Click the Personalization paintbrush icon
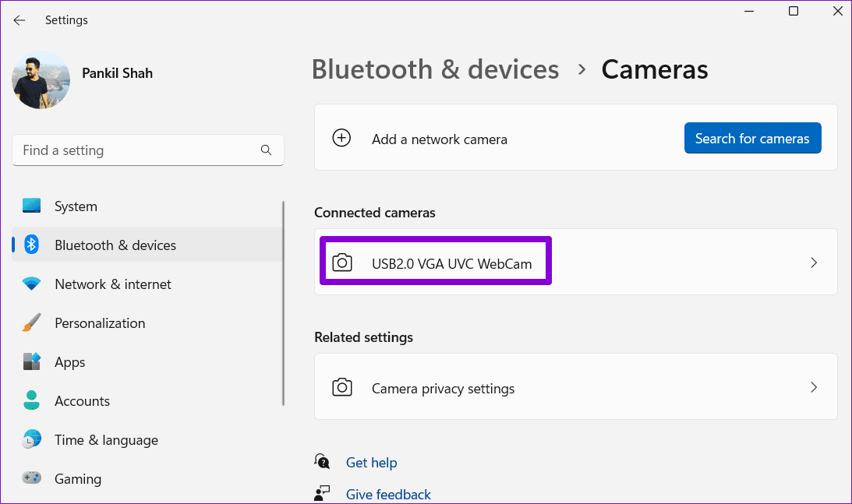This screenshot has width=852, height=504. click(31, 322)
